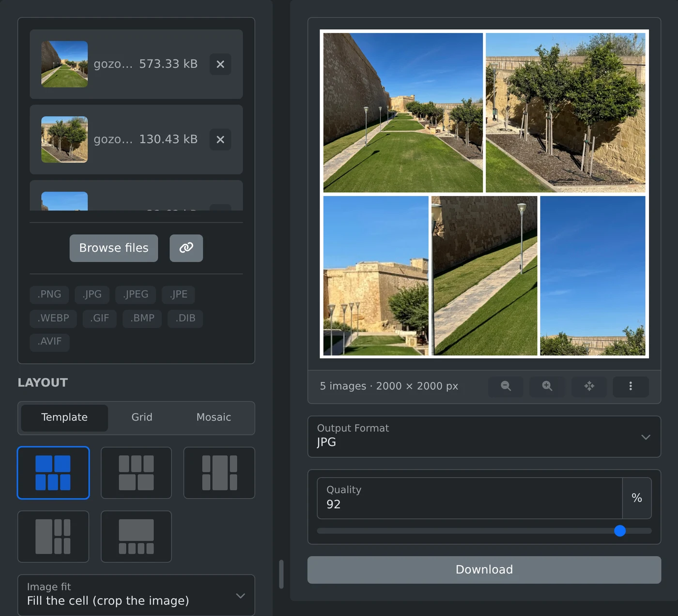Image resolution: width=678 pixels, height=616 pixels.
Task: Open the Image fit dropdown
Action: coord(136,595)
